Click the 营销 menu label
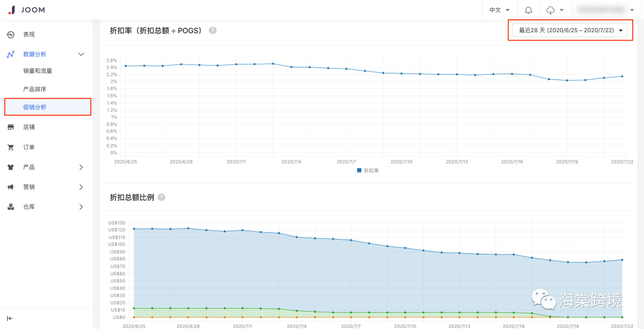 pos(29,187)
